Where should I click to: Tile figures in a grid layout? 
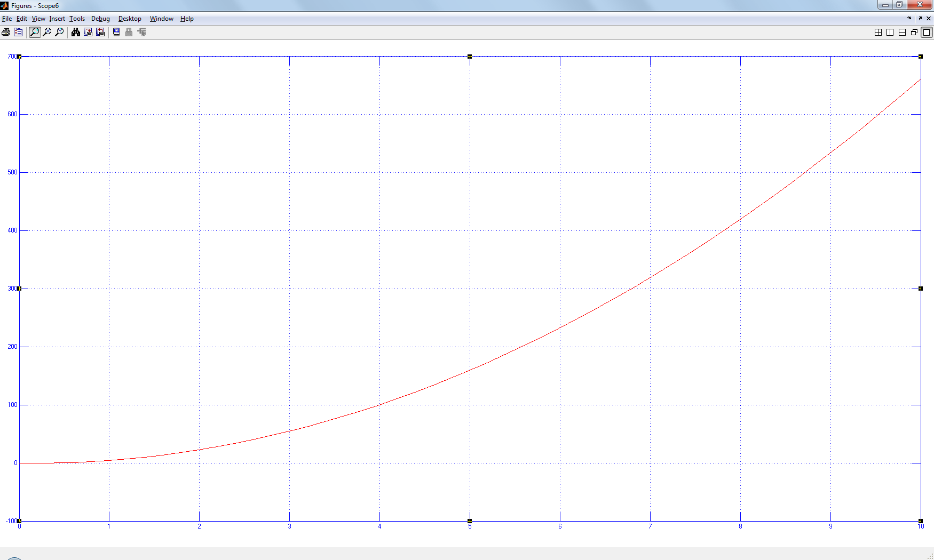[878, 32]
